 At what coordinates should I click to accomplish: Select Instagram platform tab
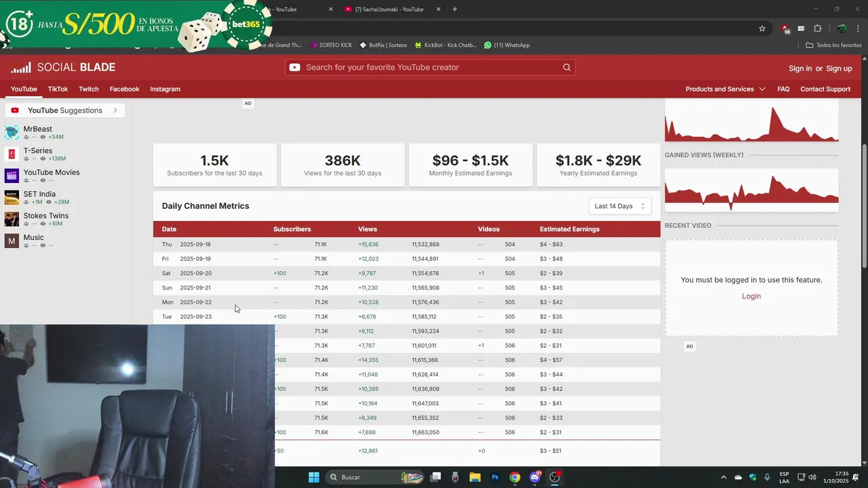click(x=165, y=89)
